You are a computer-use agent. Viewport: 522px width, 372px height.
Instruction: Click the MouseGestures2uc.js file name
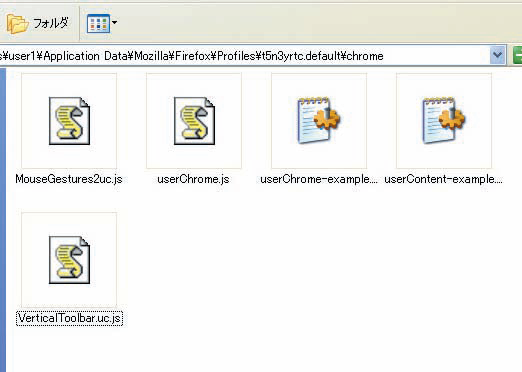[x=69, y=179]
